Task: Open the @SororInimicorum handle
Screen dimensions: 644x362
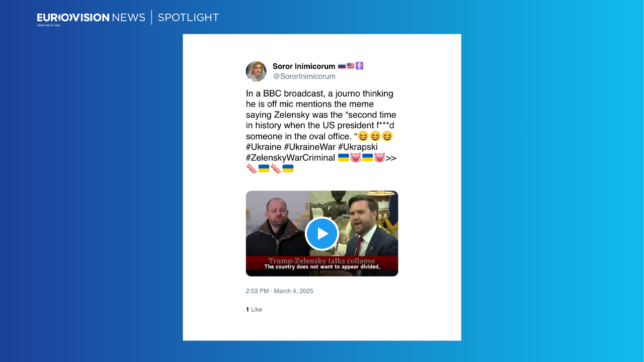Action: point(304,76)
